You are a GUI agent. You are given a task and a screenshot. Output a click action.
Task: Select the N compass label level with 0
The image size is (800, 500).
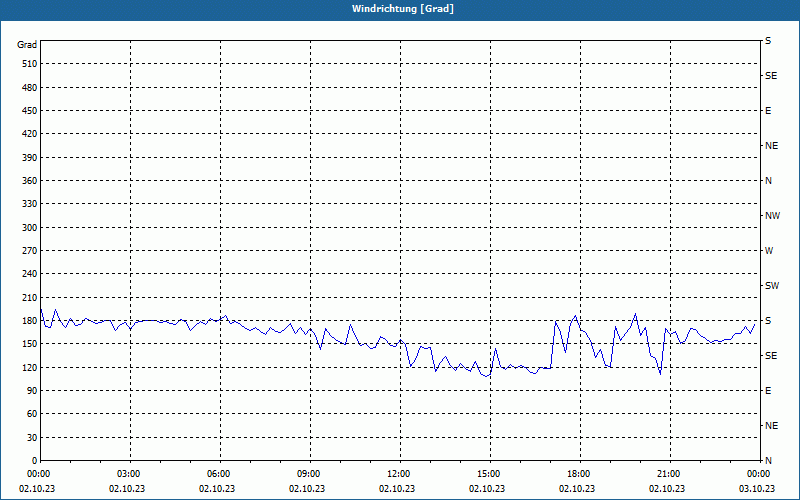coord(768,461)
